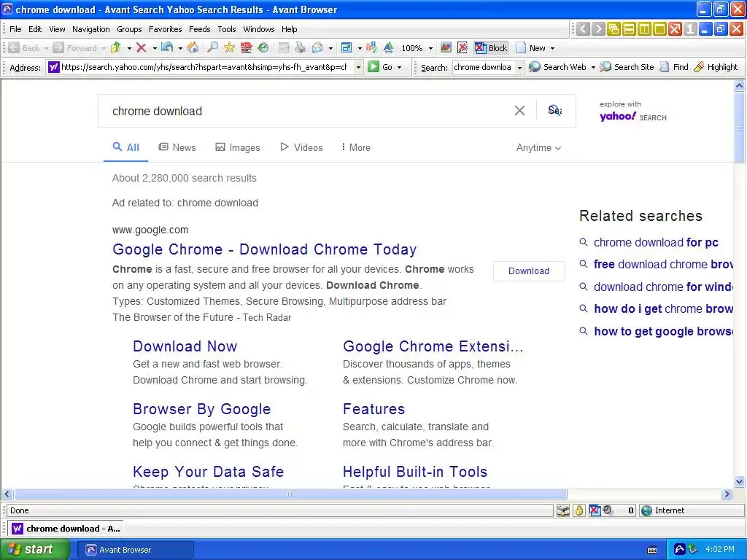Switch to the News results tab
This screenshot has width=747, height=560.
click(177, 147)
